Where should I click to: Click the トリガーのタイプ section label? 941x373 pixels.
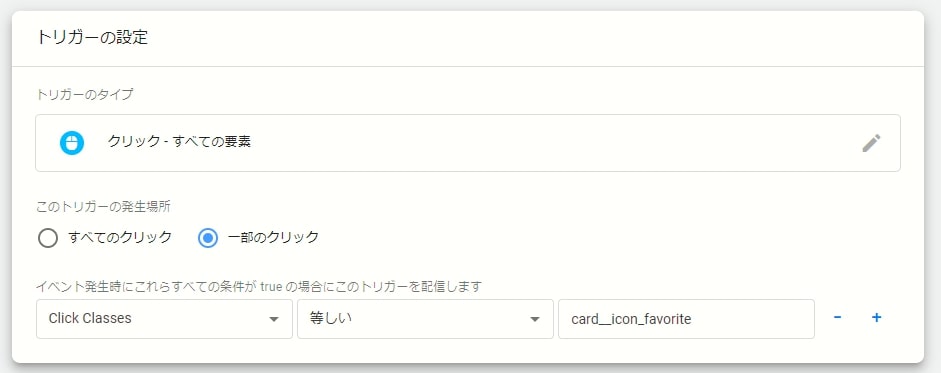click(x=85, y=94)
